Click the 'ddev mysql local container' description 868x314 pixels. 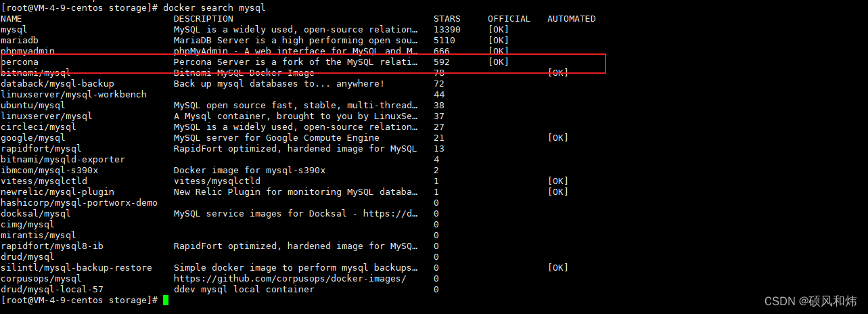(244, 290)
